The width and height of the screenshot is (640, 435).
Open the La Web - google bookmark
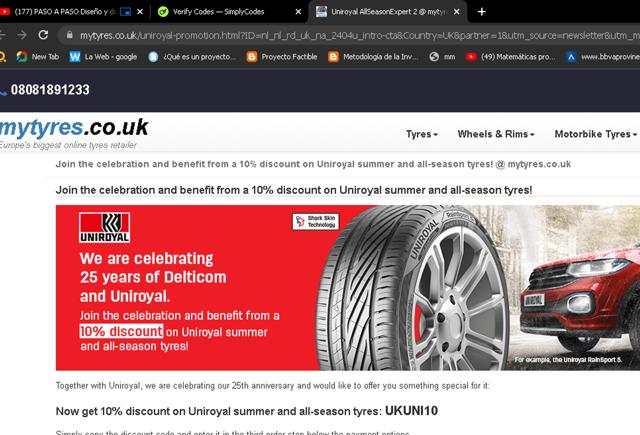(103, 57)
